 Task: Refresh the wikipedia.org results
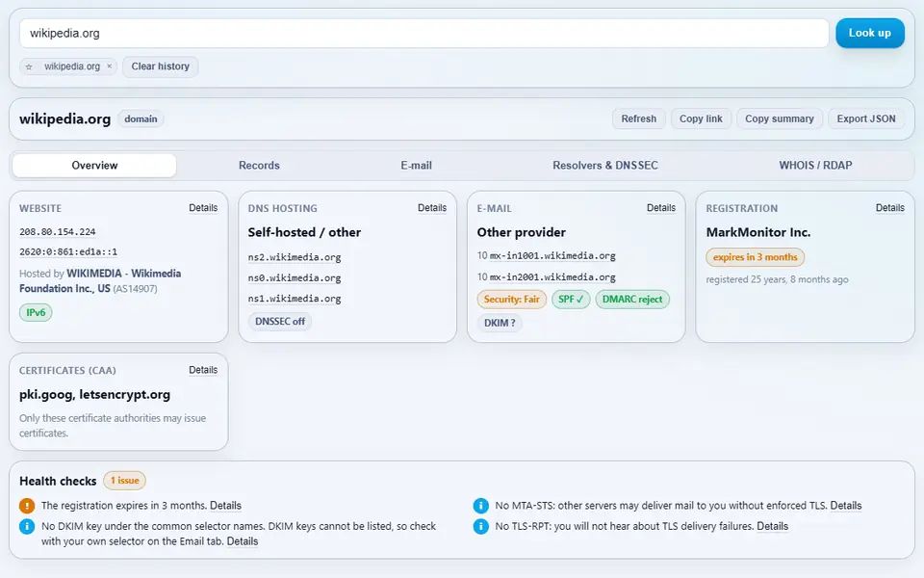click(x=639, y=118)
